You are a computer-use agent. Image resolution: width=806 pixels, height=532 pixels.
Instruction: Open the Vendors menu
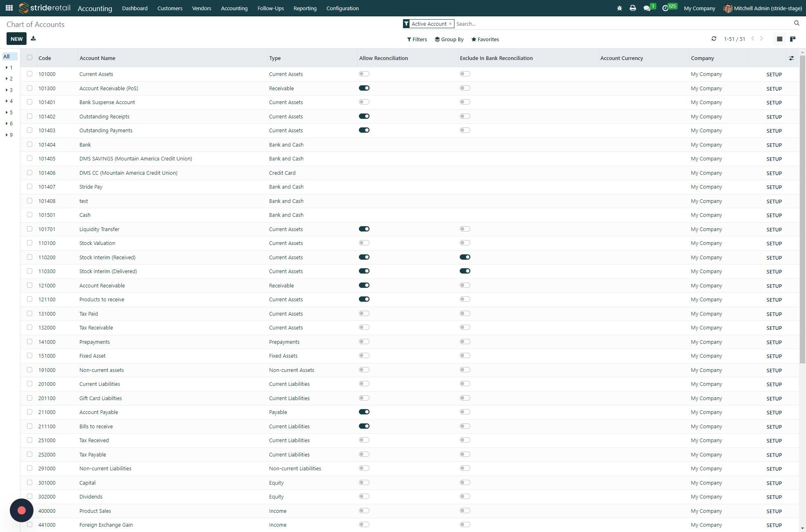coord(202,8)
